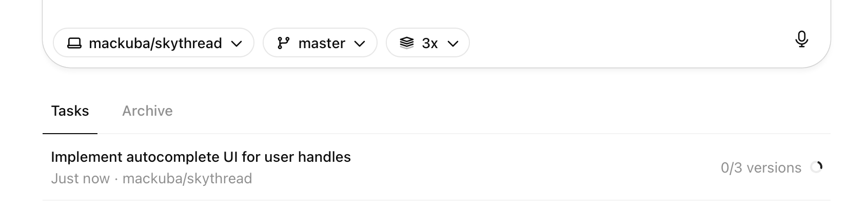Expand the chevron next to mackuba/skythread
868x213 pixels.
236,44
